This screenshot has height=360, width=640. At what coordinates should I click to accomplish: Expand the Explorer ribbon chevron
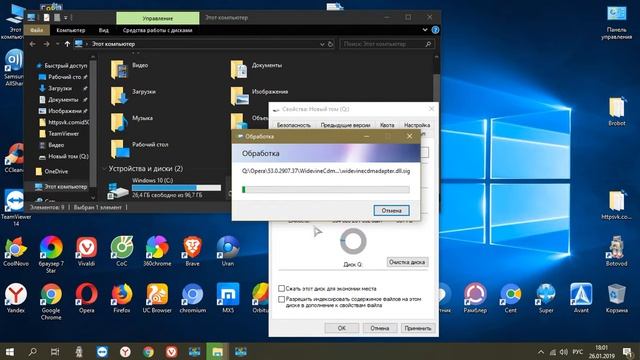tap(425, 30)
